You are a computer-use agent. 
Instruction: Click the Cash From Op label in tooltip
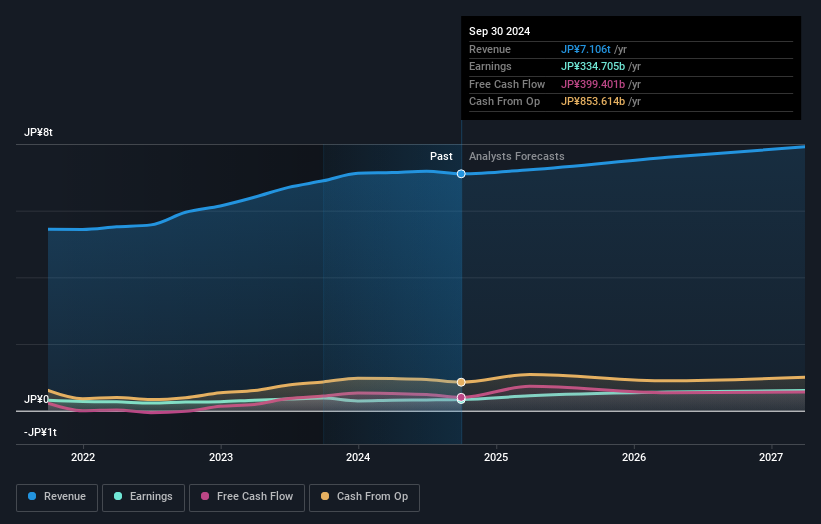[x=504, y=102]
